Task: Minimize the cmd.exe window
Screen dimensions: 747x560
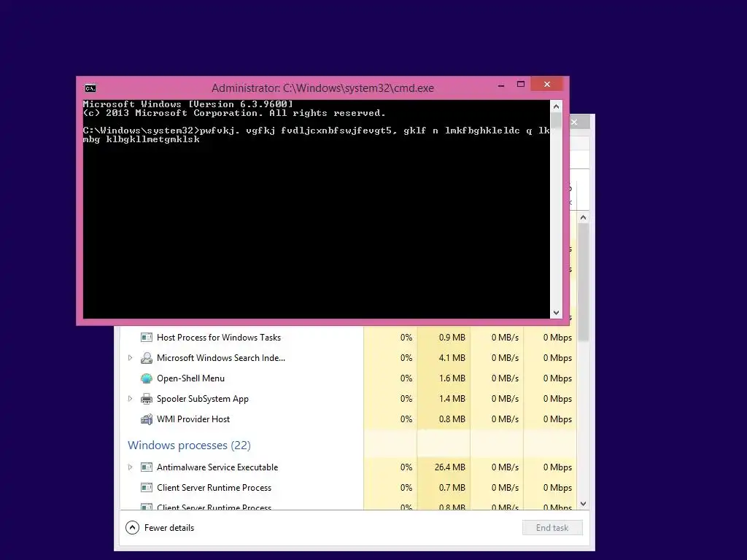Action: click(x=501, y=85)
